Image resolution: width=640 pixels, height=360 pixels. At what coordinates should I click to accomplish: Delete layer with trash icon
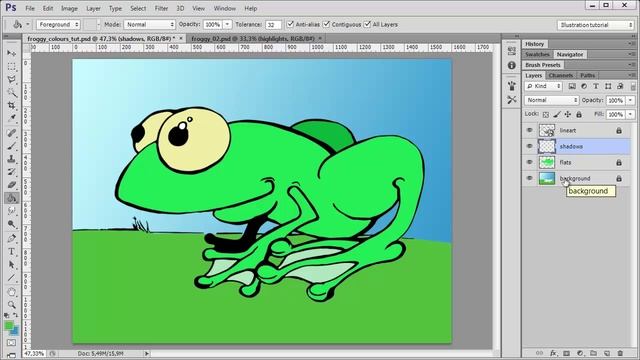click(x=620, y=353)
